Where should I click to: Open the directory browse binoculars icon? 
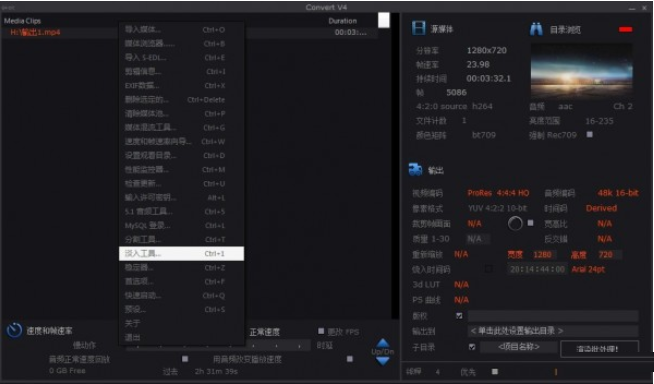[x=536, y=29]
